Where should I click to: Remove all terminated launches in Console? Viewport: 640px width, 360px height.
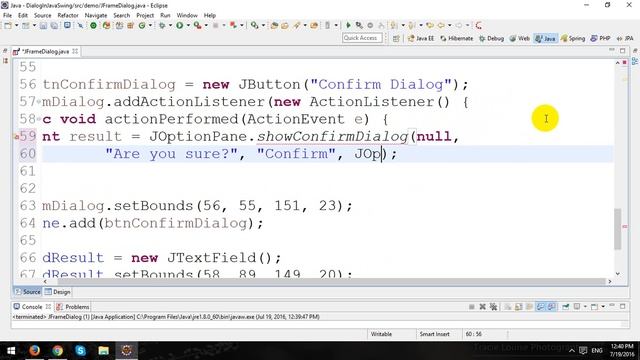493,307
